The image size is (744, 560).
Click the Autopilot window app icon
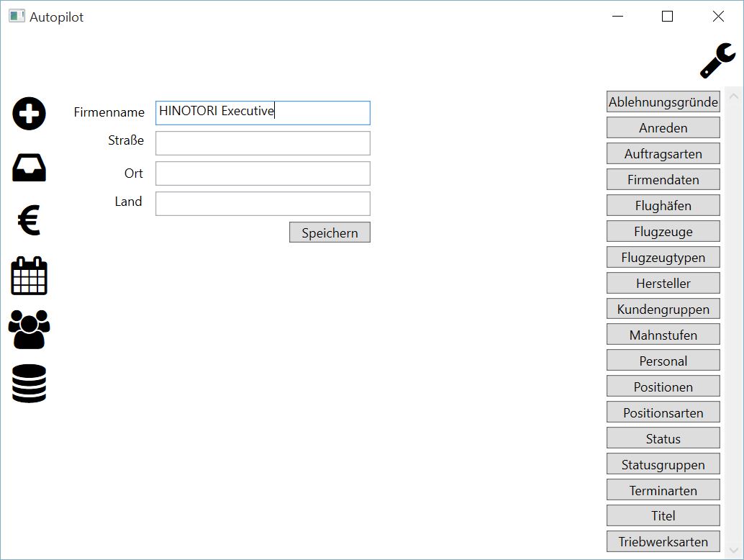(17, 16)
